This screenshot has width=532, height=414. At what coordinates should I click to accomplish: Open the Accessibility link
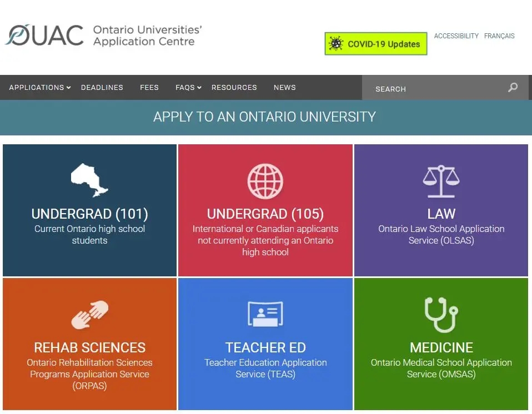(456, 36)
